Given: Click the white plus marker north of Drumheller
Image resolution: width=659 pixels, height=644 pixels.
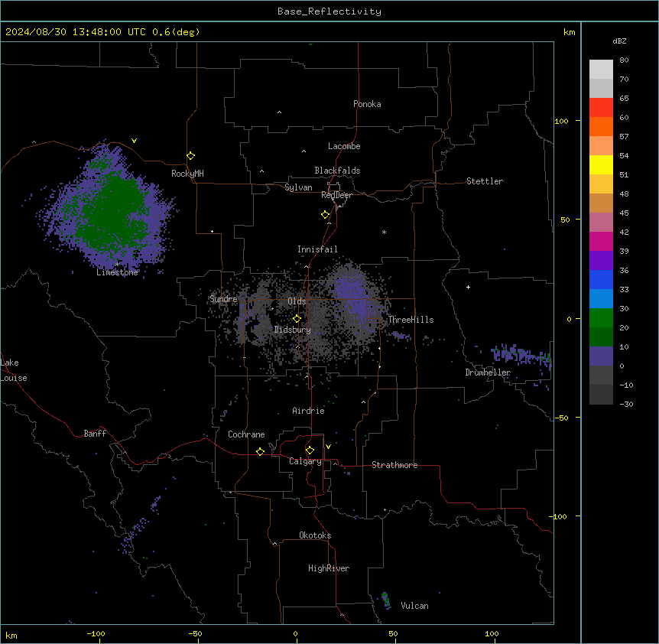Looking at the screenshot, I should pos(468,287).
